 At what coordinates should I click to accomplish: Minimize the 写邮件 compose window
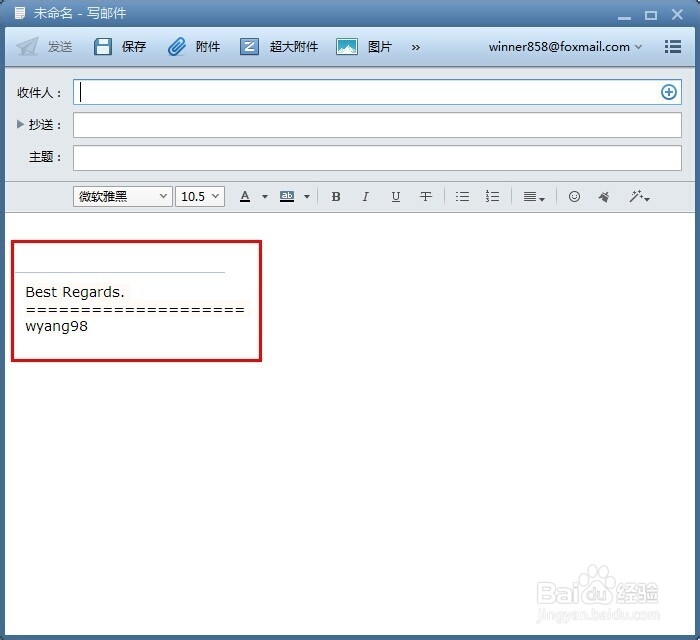pos(624,17)
